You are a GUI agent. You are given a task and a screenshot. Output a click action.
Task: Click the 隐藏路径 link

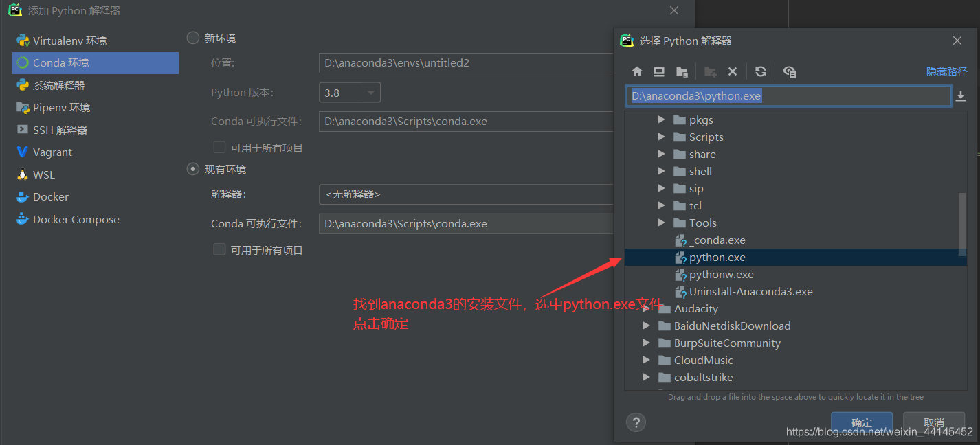pos(946,71)
